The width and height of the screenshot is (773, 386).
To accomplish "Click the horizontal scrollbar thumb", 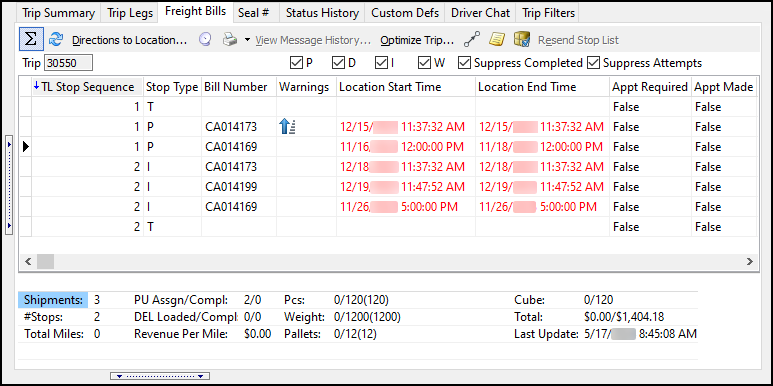I will pos(45,261).
